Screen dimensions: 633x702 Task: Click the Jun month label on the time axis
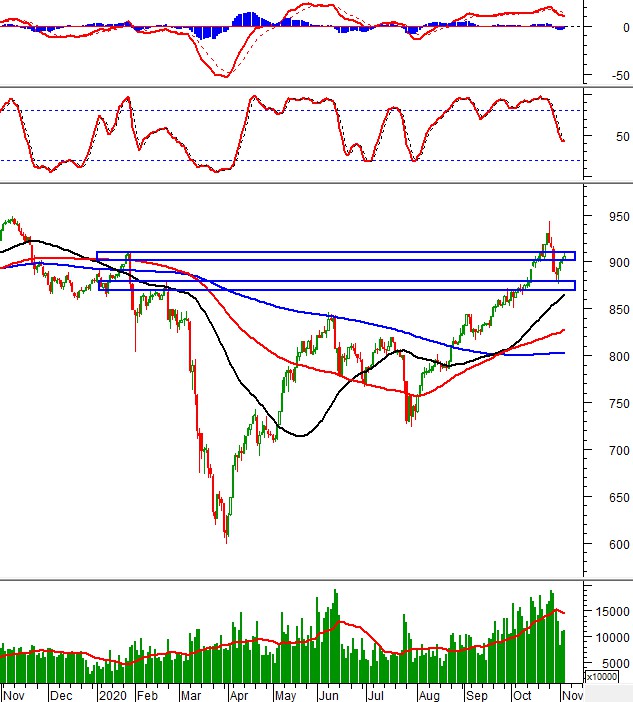328,693
